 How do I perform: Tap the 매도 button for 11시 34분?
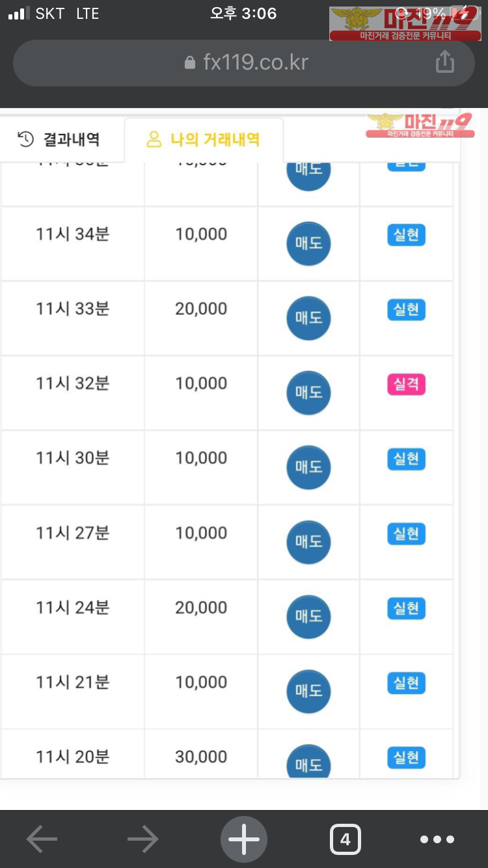[x=308, y=244]
